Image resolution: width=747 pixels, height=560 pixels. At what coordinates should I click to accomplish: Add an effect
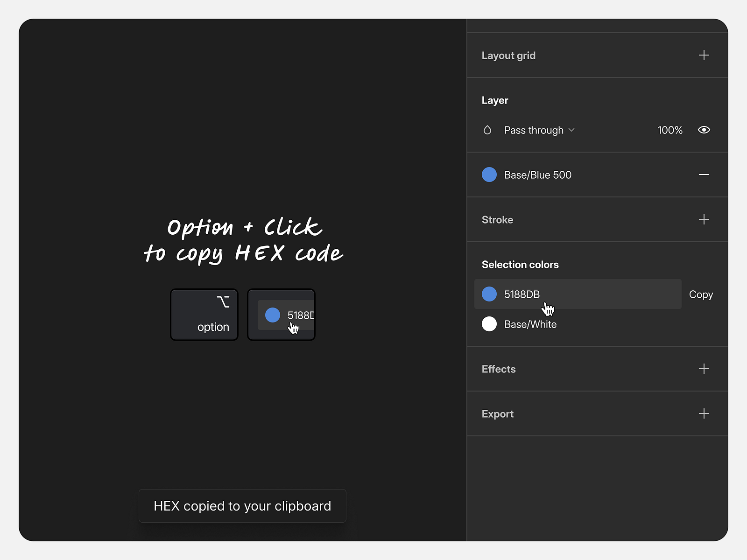point(703,369)
